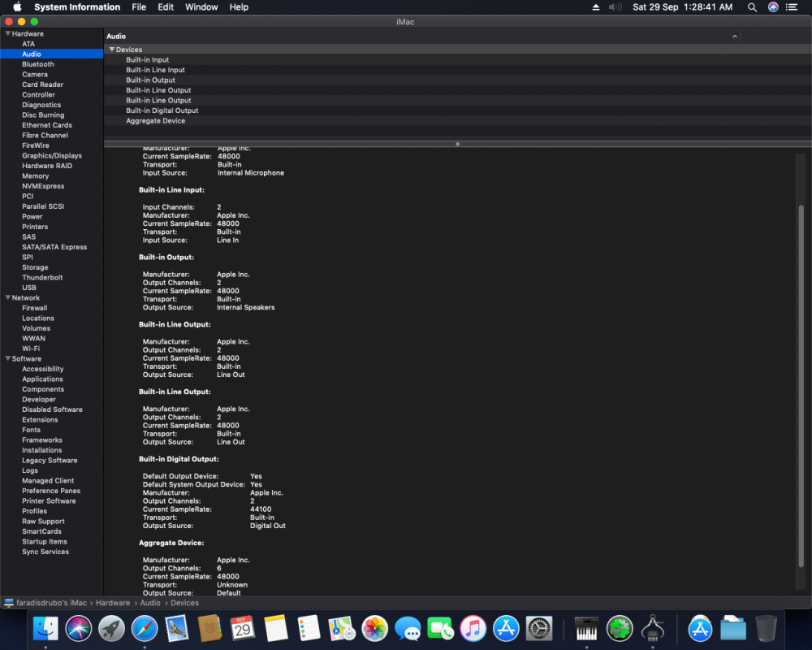
Task: Collapse the Network section in sidebar
Action: tap(8, 297)
